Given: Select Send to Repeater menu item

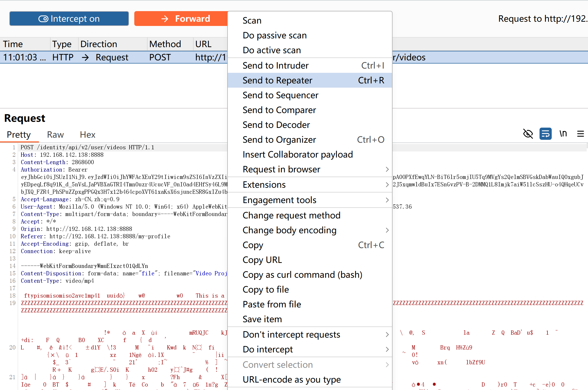Looking at the screenshot, I should pos(277,80).
